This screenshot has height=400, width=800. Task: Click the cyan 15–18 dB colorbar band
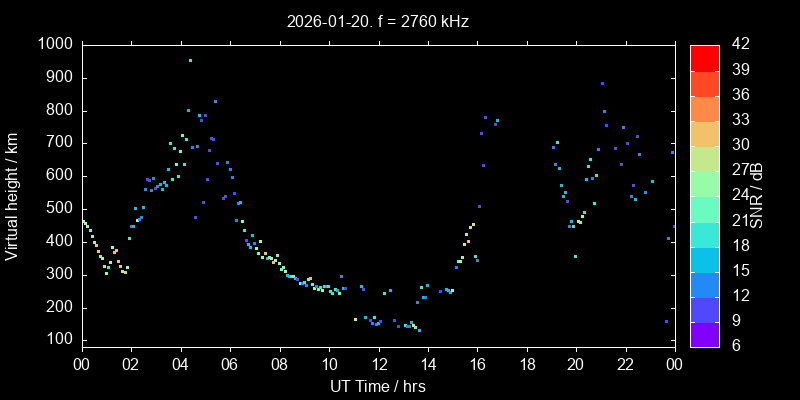[705, 259]
